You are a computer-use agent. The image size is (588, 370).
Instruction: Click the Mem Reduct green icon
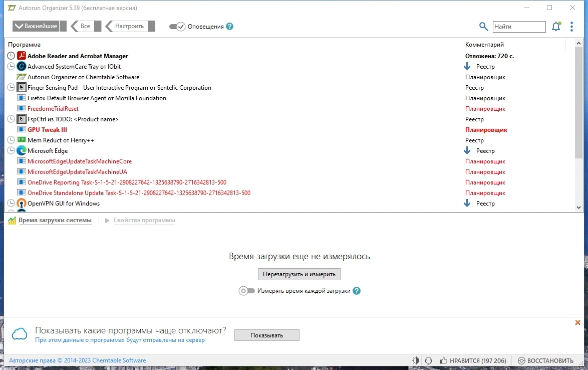point(22,140)
